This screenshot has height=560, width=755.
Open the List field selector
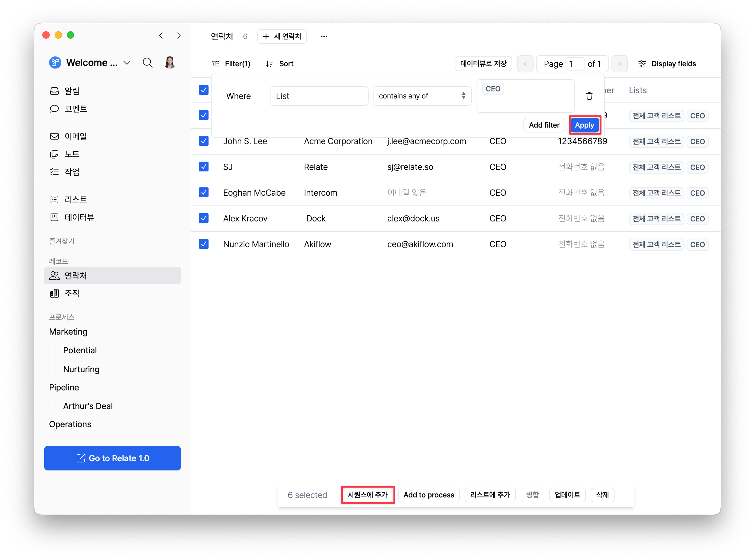(319, 96)
